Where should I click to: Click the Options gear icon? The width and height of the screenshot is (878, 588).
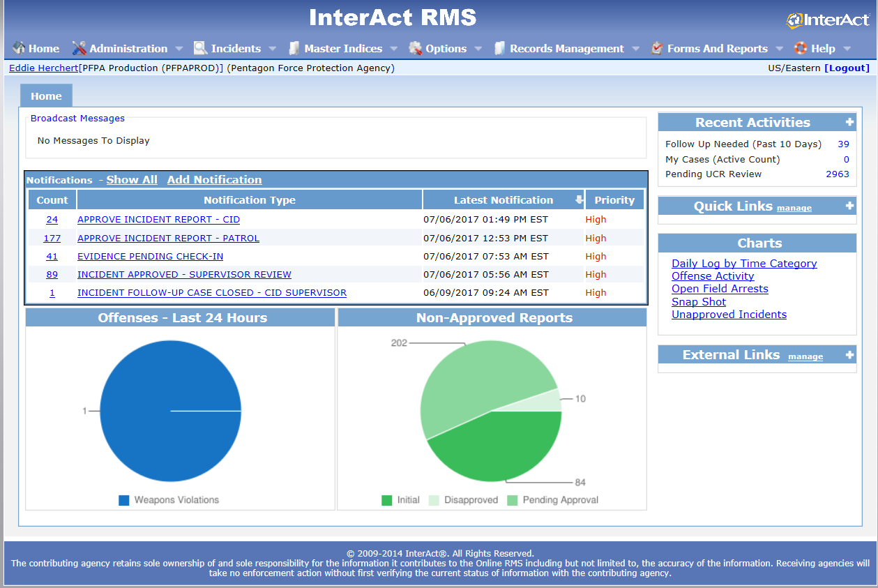416,48
